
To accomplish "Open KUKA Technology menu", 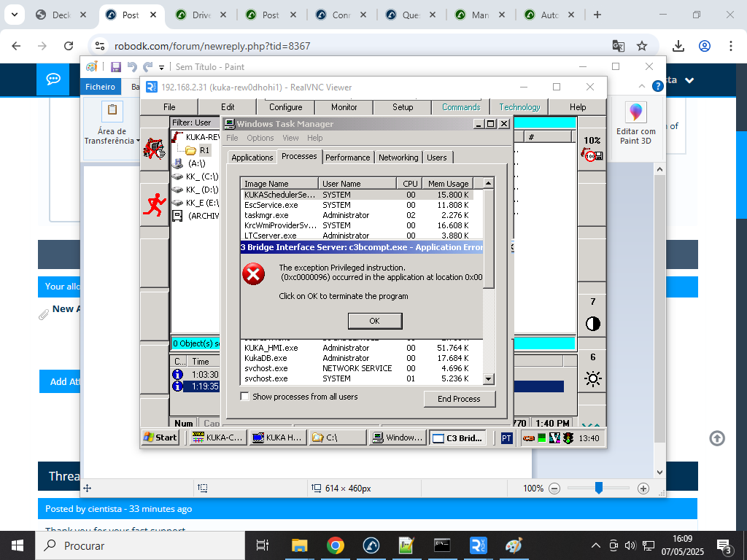I will pos(519,107).
